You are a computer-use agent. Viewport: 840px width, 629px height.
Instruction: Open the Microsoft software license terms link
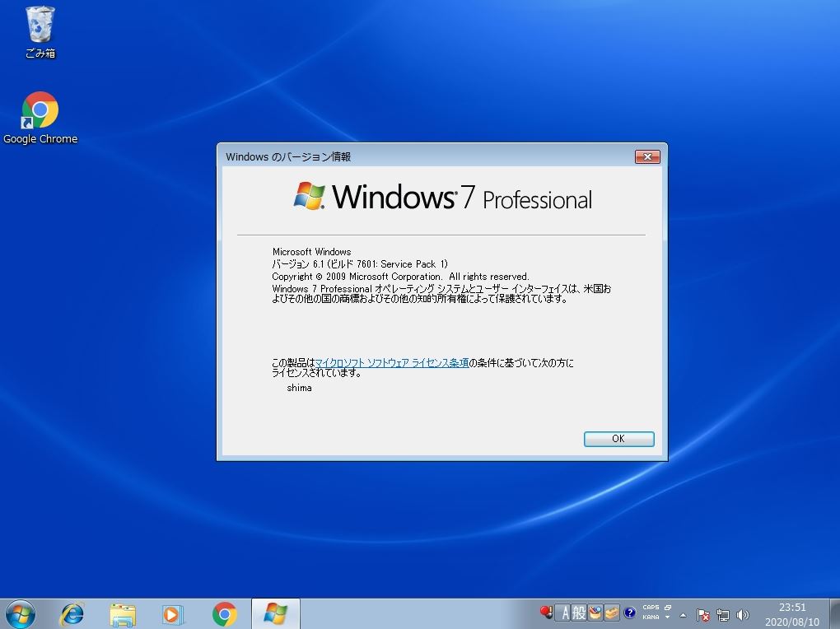pyautogui.click(x=392, y=363)
